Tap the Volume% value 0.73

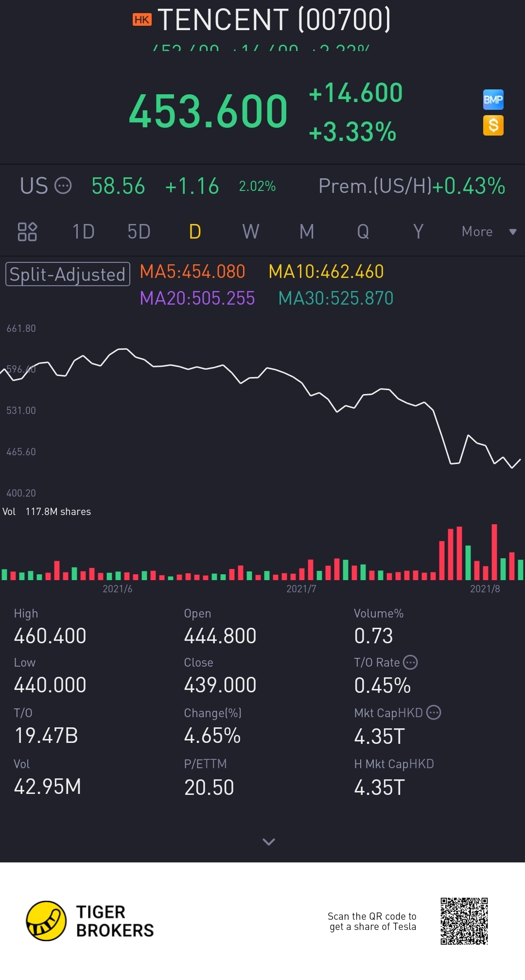click(373, 636)
